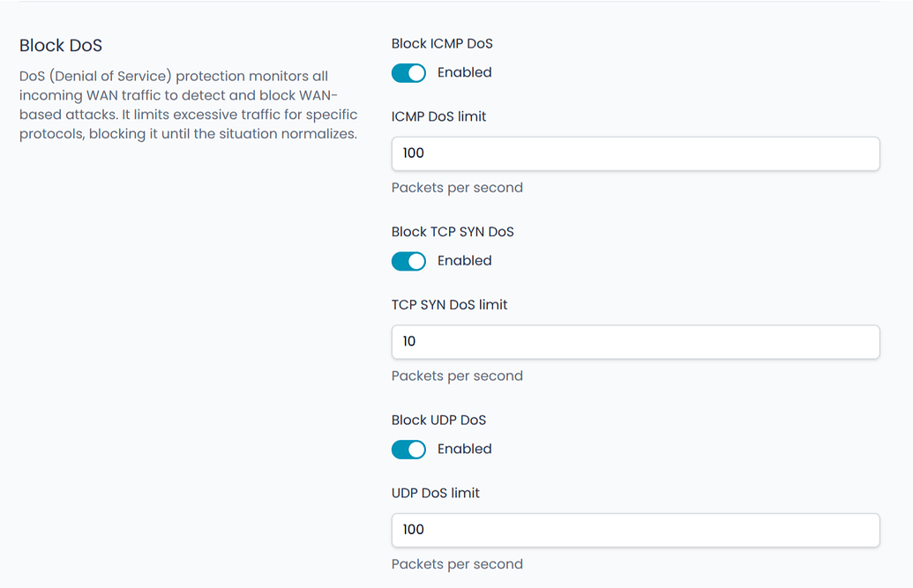
Task: Toggle the Block ICMP DoS switch
Action: click(408, 73)
